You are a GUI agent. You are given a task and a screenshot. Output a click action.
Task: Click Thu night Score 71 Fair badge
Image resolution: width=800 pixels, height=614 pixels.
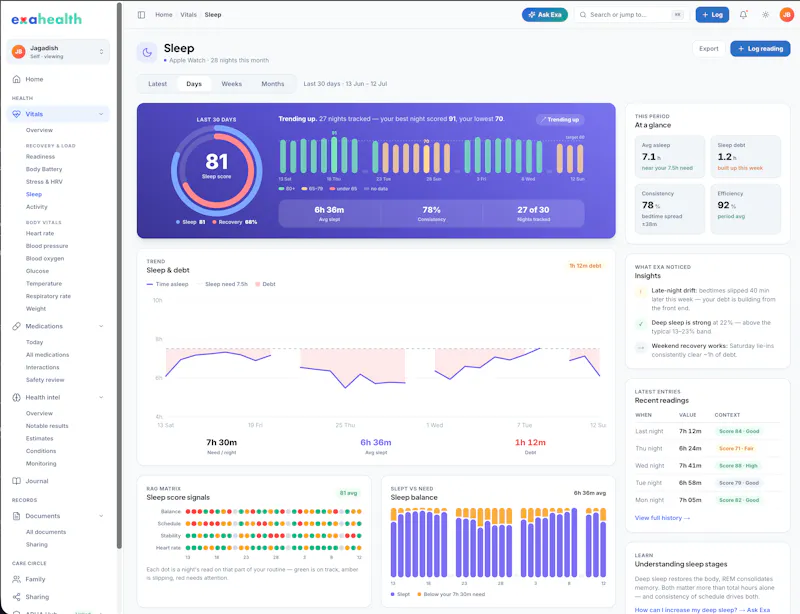click(x=736, y=449)
